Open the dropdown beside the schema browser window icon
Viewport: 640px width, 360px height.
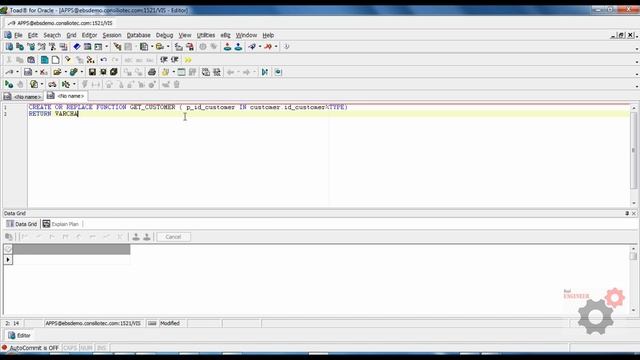pos(107,47)
